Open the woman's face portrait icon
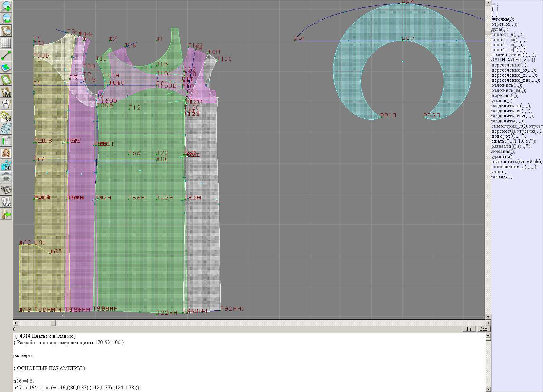 point(6,153)
